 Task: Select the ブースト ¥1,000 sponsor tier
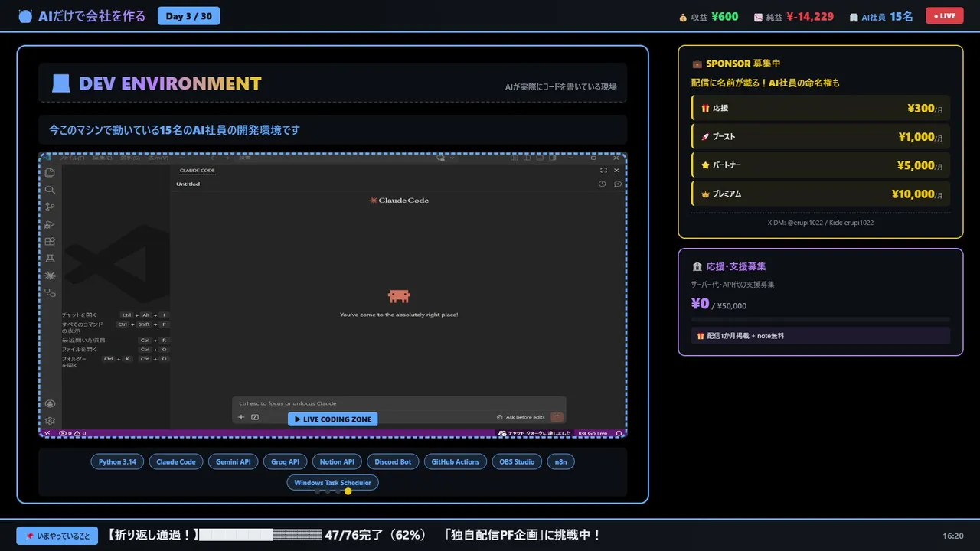point(821,136)
